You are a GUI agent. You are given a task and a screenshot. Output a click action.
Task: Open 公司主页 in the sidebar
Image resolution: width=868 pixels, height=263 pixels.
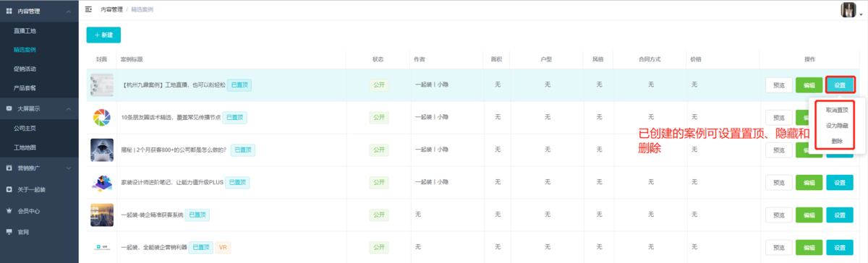pyautogui.click(x=25, y=129)
